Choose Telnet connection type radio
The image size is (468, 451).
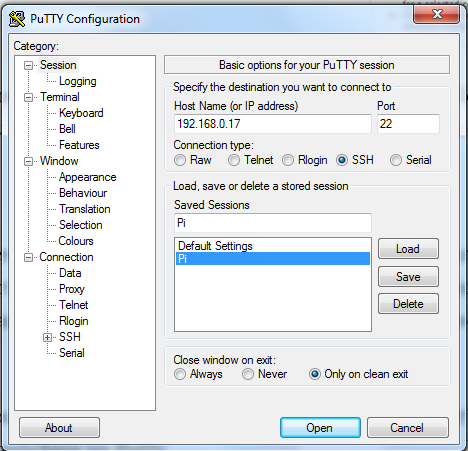click(x=234, y=160)
